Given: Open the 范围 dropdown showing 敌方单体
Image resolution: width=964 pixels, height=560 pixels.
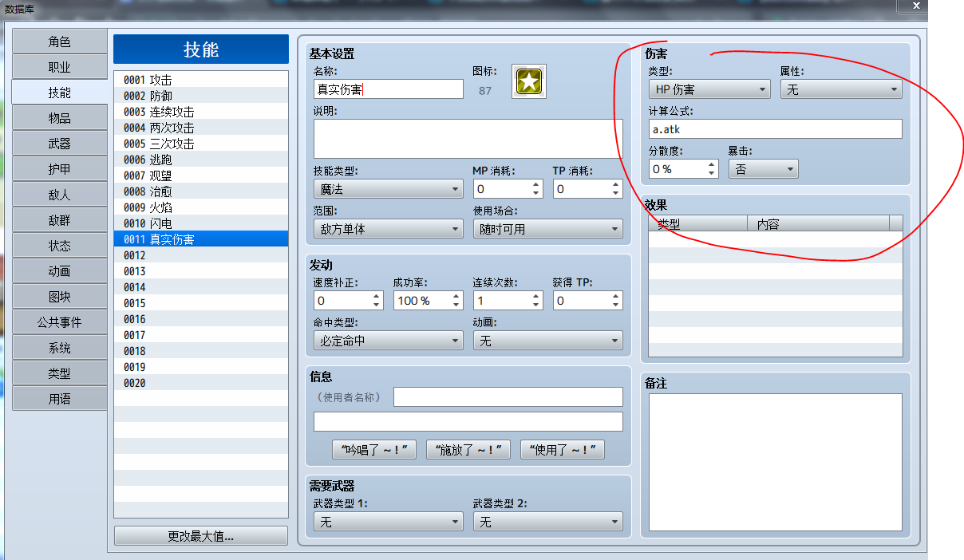Looking at the screenshot, I should 388,229.
